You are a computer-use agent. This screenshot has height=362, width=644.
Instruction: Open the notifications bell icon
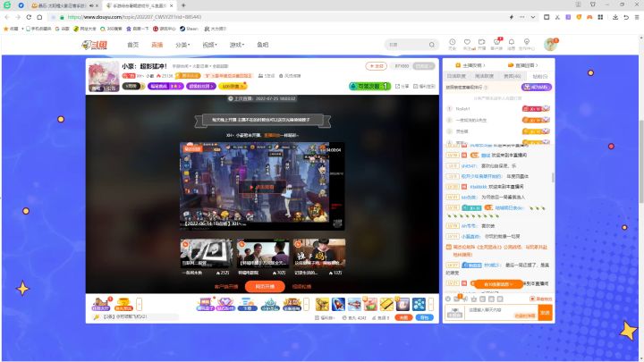tap(512, 44)
